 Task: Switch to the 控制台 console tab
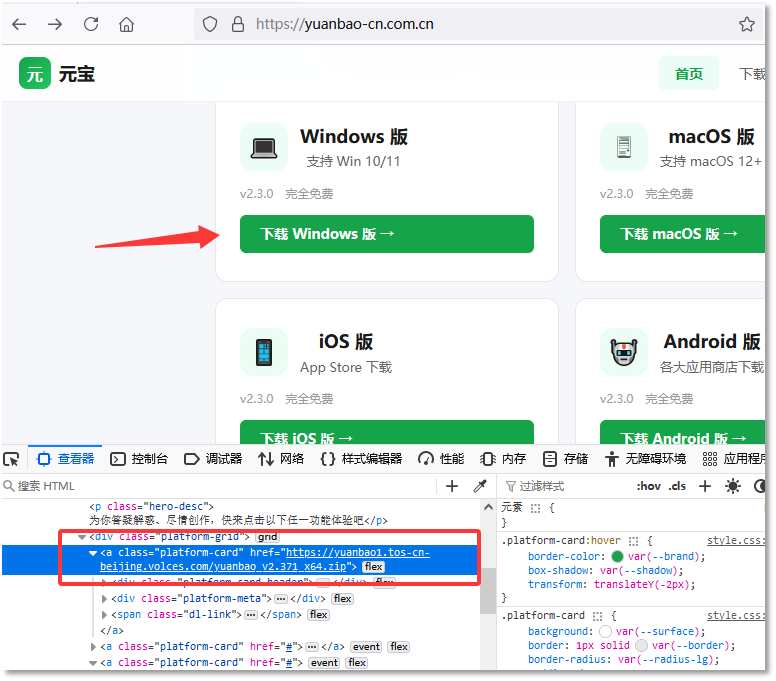coord(139,459)
